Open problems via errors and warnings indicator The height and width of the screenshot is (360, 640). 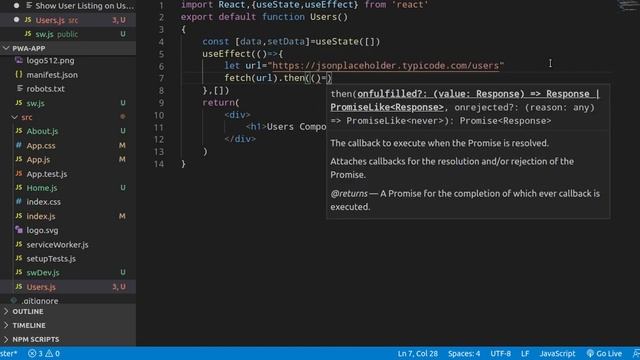pyautogui.click(x=44, y=353)
